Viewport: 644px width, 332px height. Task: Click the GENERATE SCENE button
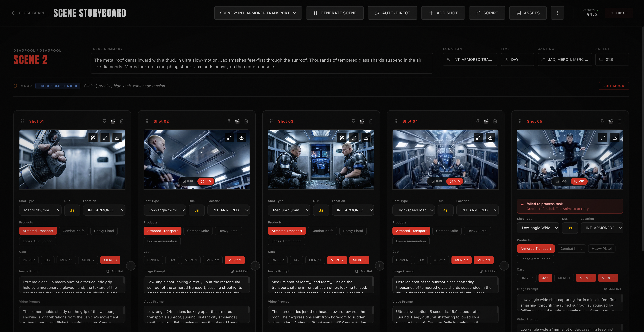click(x=335, y=13)
